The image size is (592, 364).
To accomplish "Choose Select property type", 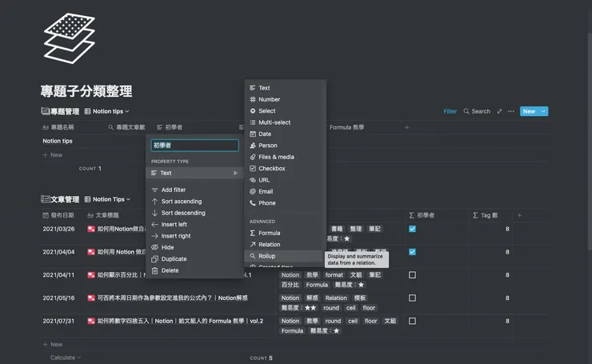I will coord(285,110).
